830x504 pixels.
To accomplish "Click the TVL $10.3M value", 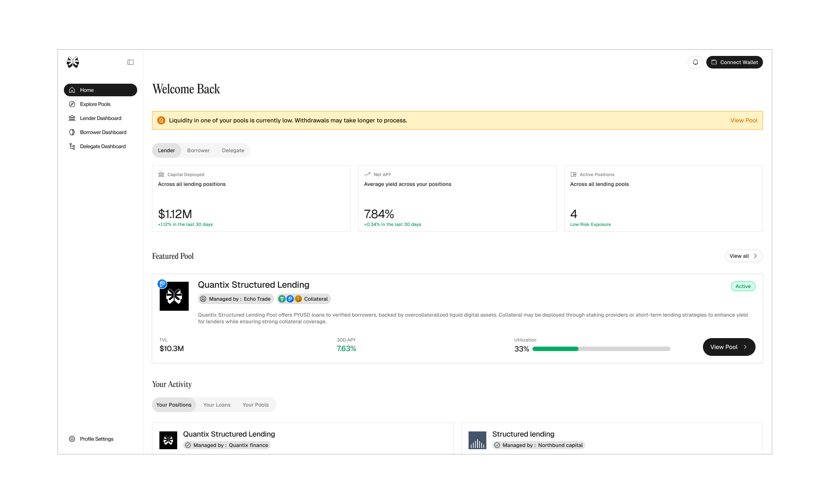I will tap(171, 348).
